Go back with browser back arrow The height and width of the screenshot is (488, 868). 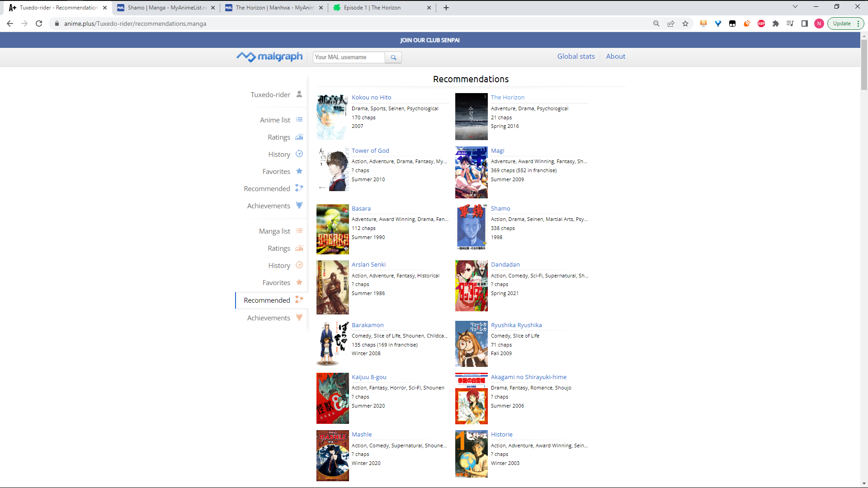tap(10, 23)
